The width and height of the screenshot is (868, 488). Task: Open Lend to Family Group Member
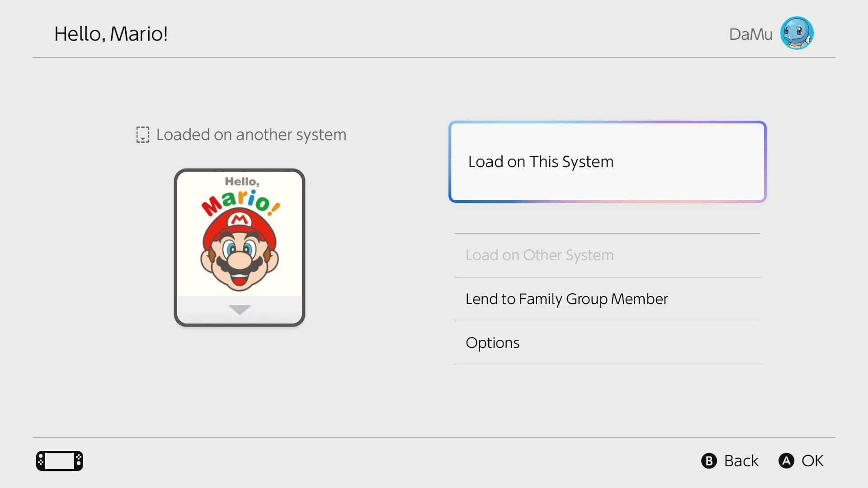pos(607,299)
